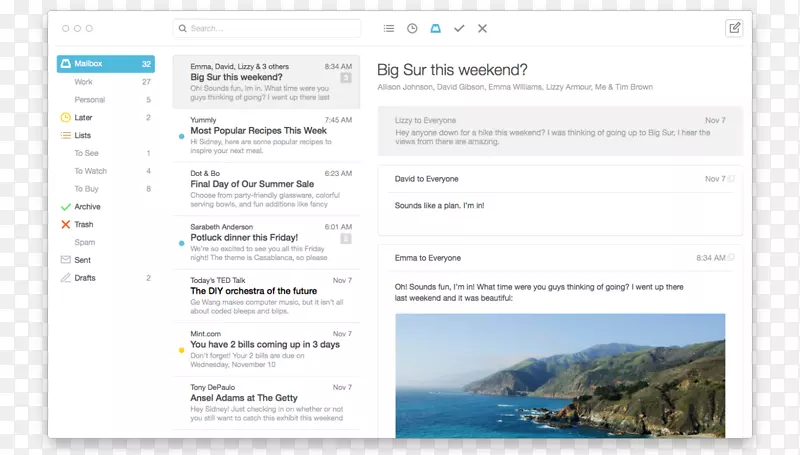
Task: Click the add-to-list icon in toolbar
Action: coord(389,29)
